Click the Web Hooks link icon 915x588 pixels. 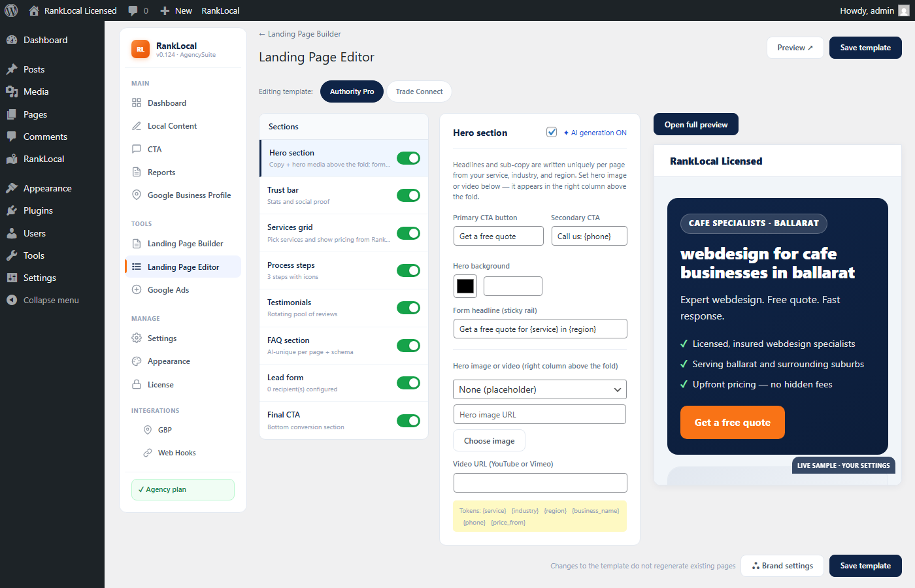pyautogui.click(x=148, y=453)
